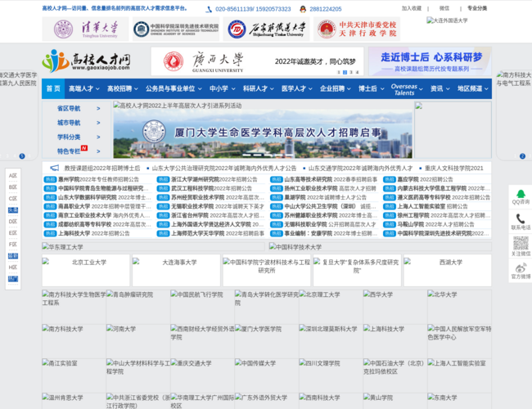Screen dimensions: 532x409
Task: Click 加入收藏 at the top
Action: click(x=412, y=8)
